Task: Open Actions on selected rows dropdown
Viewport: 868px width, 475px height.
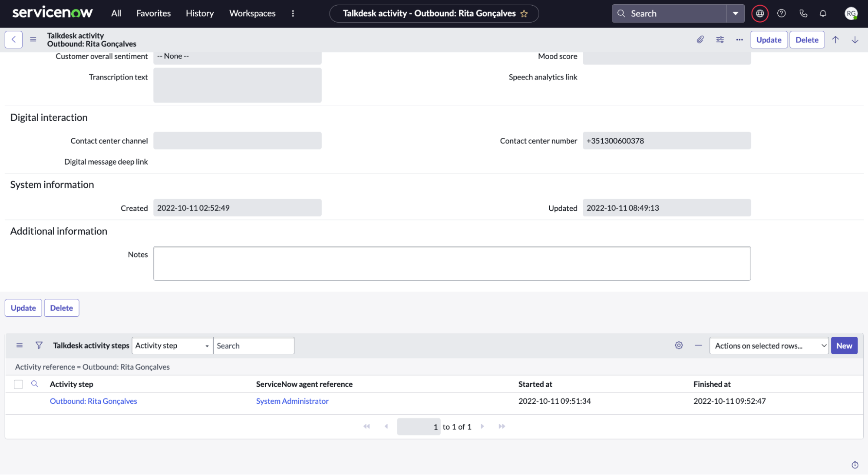Action: pos(769,345)
